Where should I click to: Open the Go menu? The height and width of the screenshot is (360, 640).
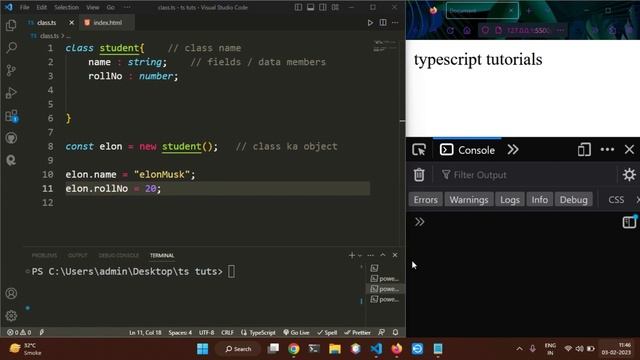pyautogui.click(x=111, y=7)
